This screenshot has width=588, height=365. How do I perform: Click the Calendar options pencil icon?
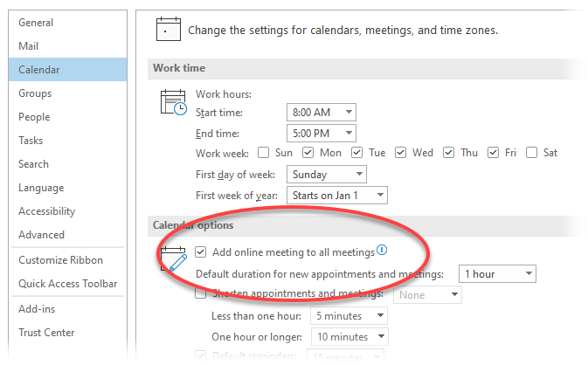coord(173,260)
